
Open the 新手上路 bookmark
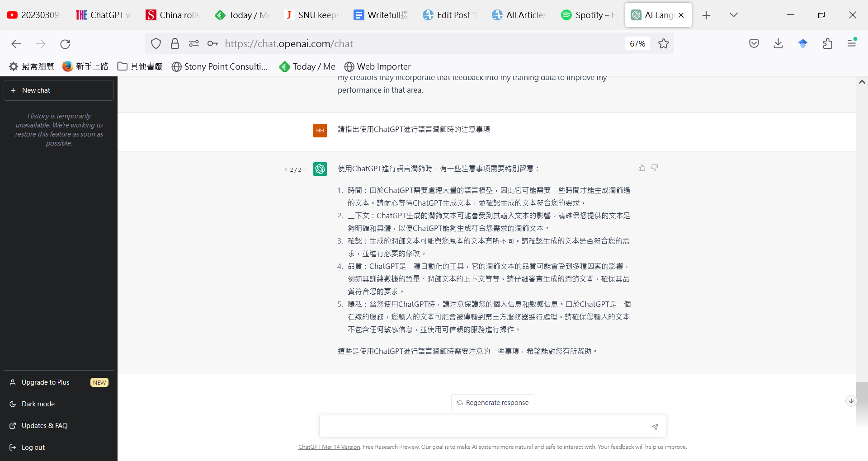pos(85,66)
